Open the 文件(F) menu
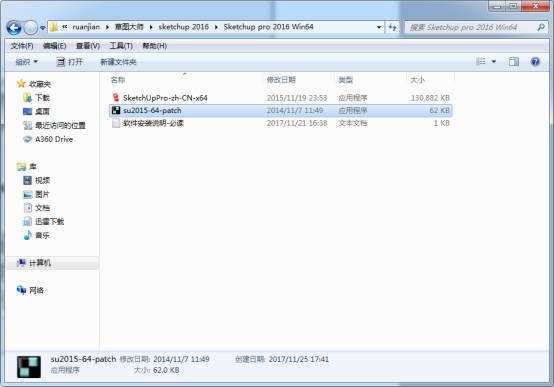This screenshot has width=554, height=387. coord(22,46)
